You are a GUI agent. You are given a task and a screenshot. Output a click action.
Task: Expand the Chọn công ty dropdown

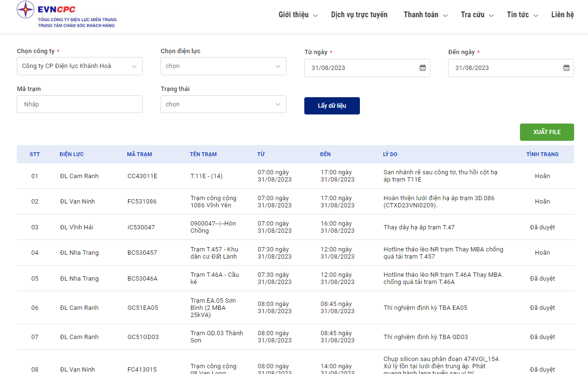coord(80,66)
